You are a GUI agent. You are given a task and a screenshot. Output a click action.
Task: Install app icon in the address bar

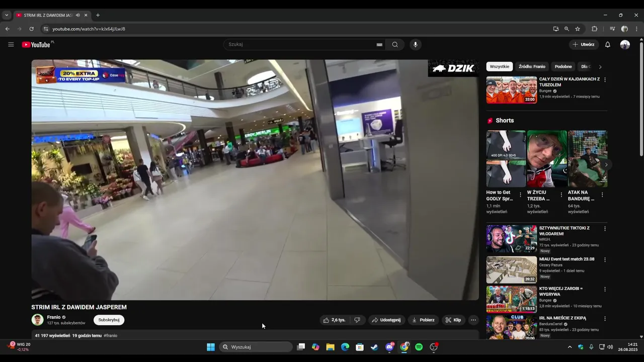556,29
